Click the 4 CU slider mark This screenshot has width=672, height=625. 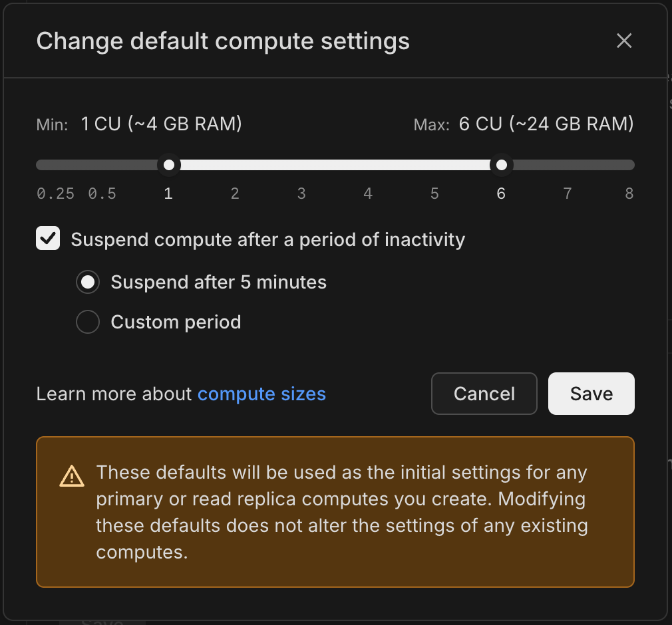pos(368,193)
